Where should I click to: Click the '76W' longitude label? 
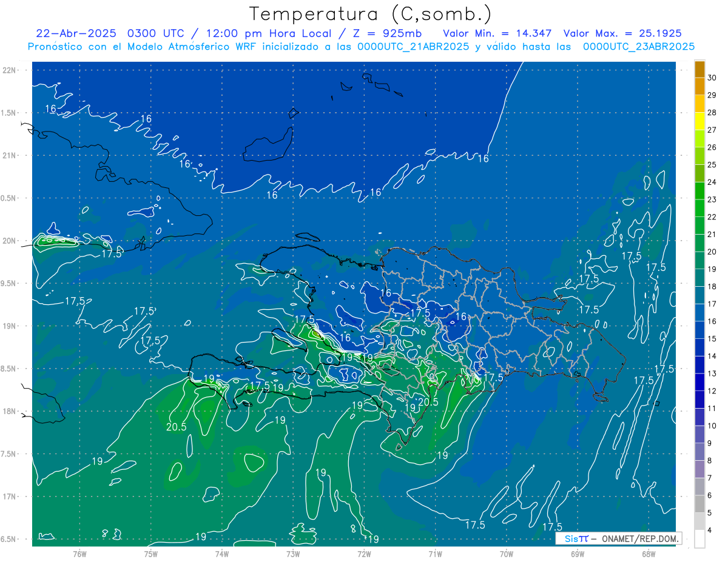pos(79,554)
